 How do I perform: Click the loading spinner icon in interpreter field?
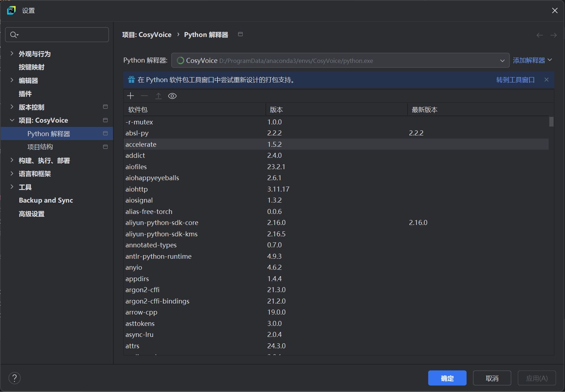pyautogui.click(x=181, y=60)
